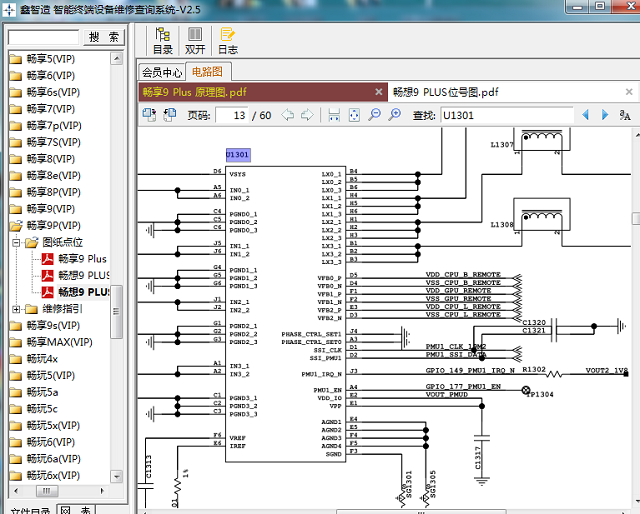Click the zoom out magnifier icon
The width and height of the screenshot is (640, 514).
pyautogui.click(x=374, y=115)
